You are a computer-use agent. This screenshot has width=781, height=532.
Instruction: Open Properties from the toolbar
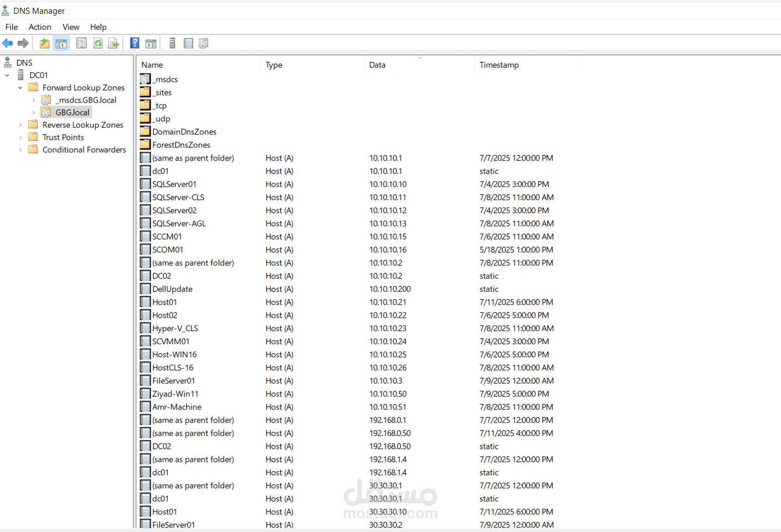(x=81, y=43)
